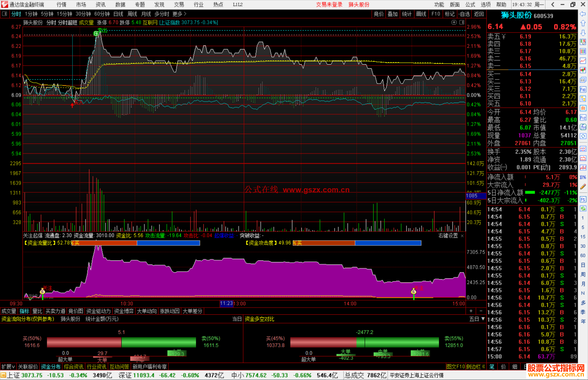Open 右键设置 in indicator panel
The height and width of the screenshot is (380, 588).
448,236
